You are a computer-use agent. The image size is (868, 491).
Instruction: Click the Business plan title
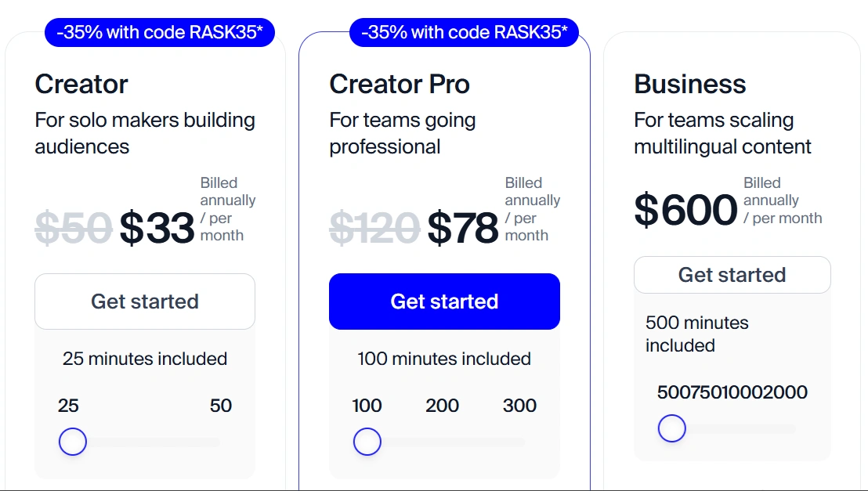coord(689,84)
